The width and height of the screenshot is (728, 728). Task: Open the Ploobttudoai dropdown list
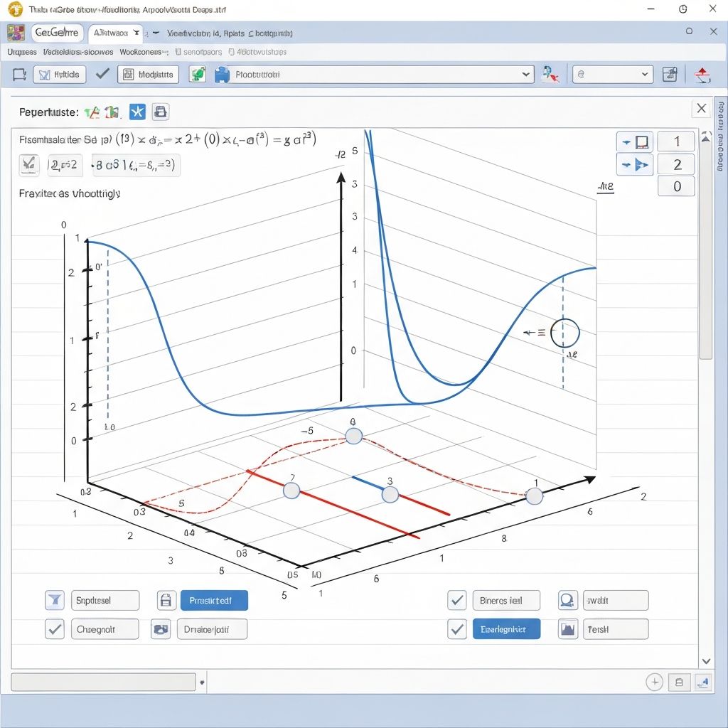[526, 74]
